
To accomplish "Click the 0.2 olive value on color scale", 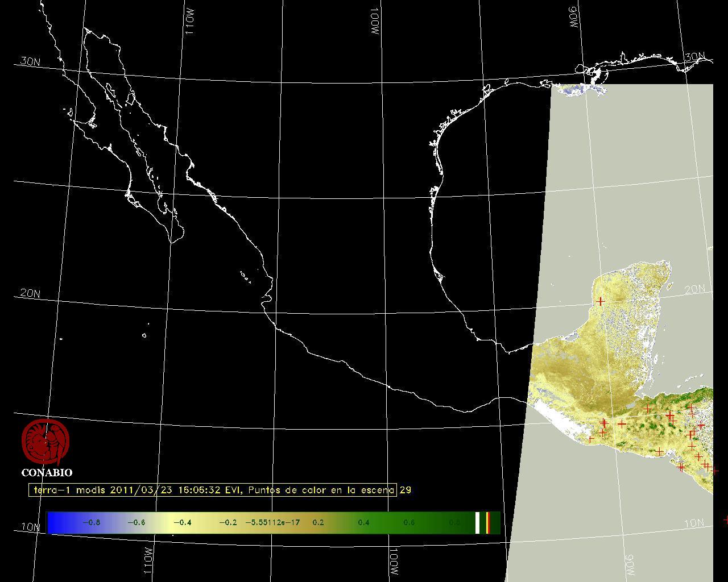I will [x=318, y=522].
